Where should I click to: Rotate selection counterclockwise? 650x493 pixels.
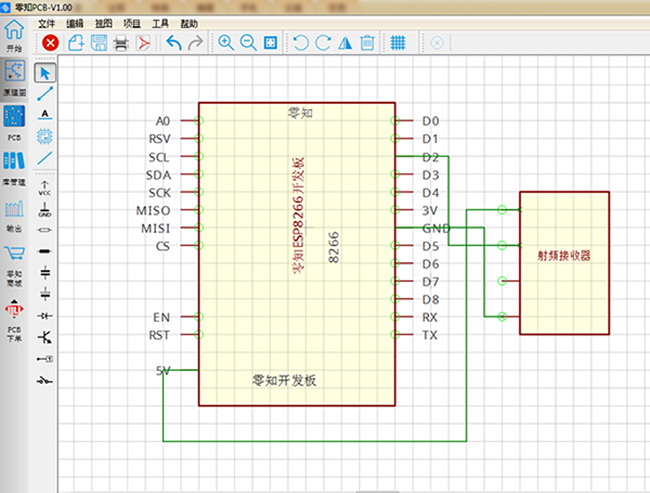click(301, 43)
